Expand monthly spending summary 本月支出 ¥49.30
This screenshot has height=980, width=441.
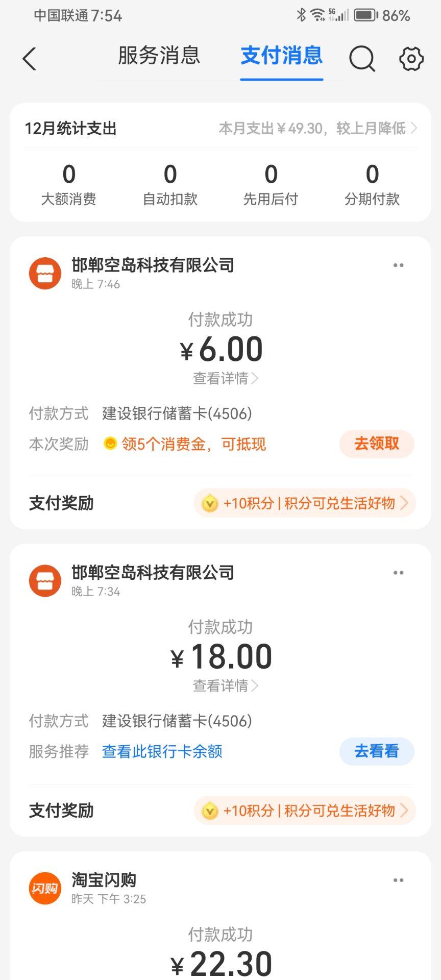317,128
